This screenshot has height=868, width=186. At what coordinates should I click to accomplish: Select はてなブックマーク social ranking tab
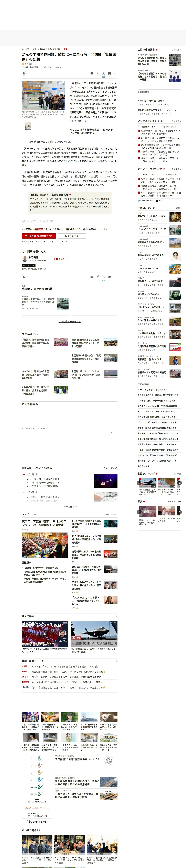point(170,175)
